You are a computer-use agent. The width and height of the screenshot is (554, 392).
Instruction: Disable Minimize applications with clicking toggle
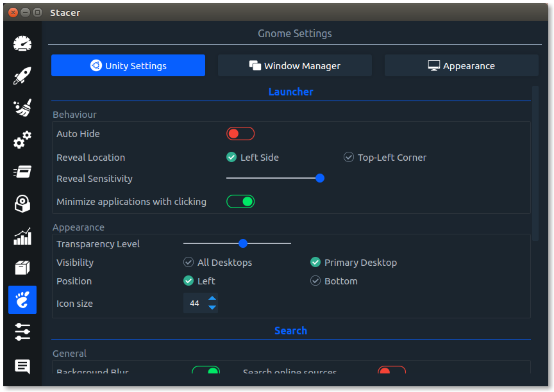[x=240, y=202]
